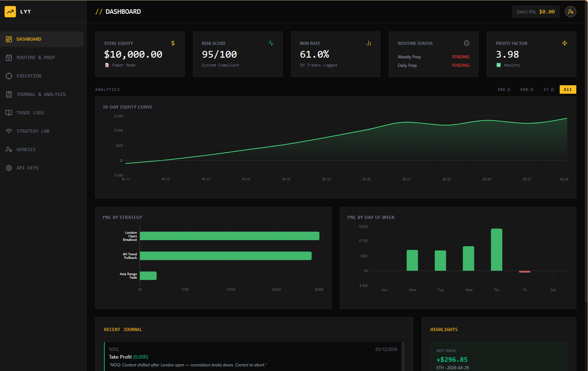Screen dimensions: 588x371
Task: Select the locked 1Y analytics range
Action: [x=548, y=89]
